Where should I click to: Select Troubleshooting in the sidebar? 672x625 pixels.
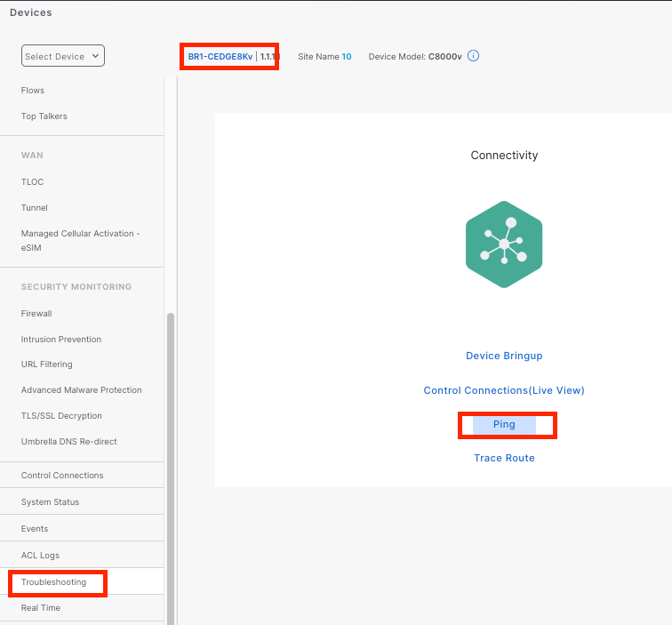coord(54,582)
